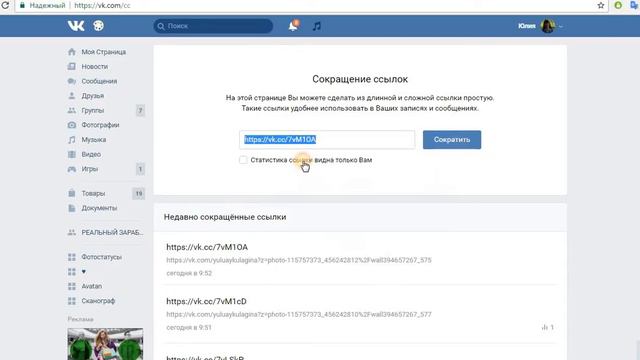Image resolution: width=640 pixels, height=360 pixels.
Task: Click the news icon beside Новости
Action: tap(72, 66)
